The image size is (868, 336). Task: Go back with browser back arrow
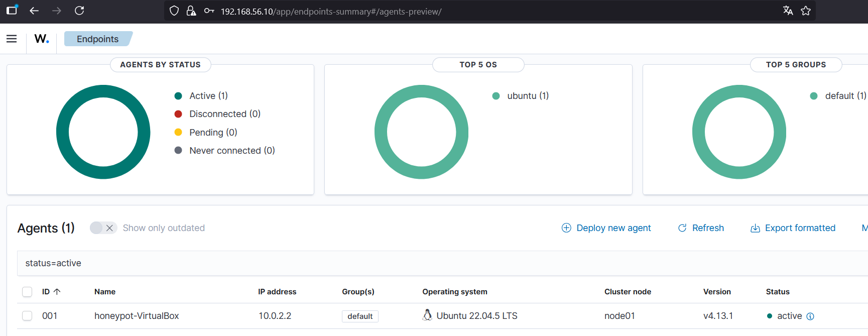[34, 11]
